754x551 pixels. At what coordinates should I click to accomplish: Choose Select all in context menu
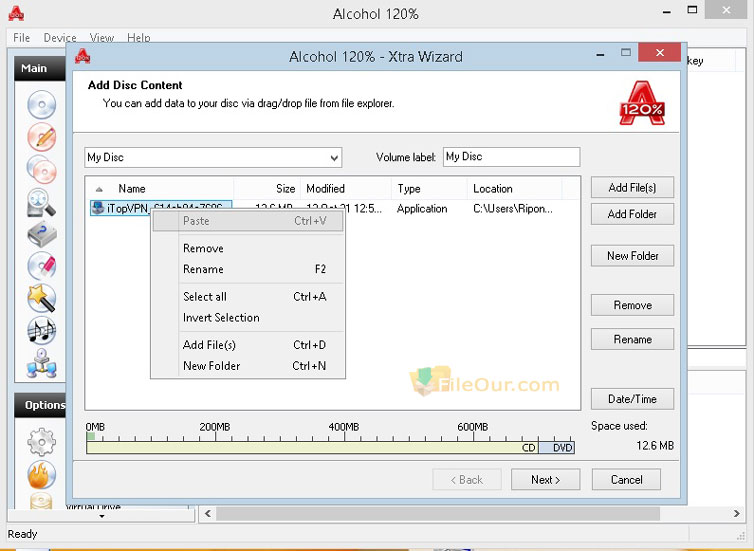click(248, 297)
